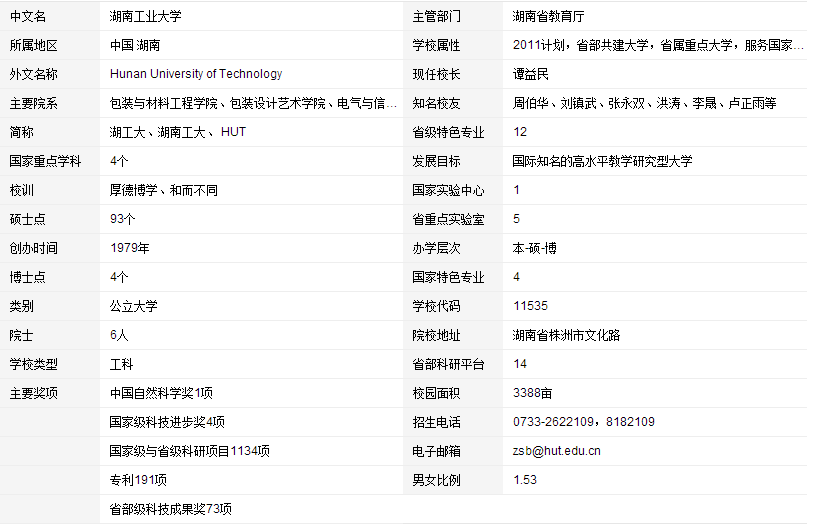
Task: Open the Hunan University of Technology link
Action: coord(196,74)
